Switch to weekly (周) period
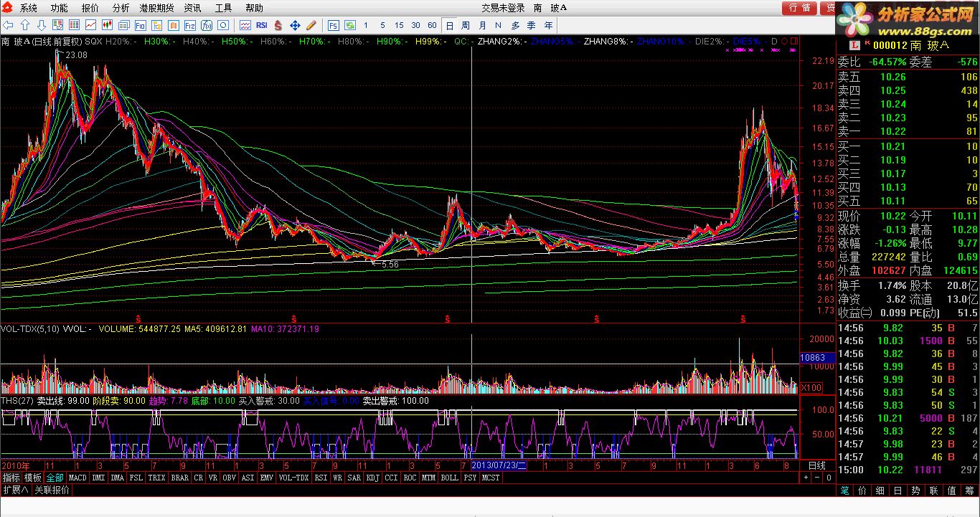 click(x=466, y=25)
